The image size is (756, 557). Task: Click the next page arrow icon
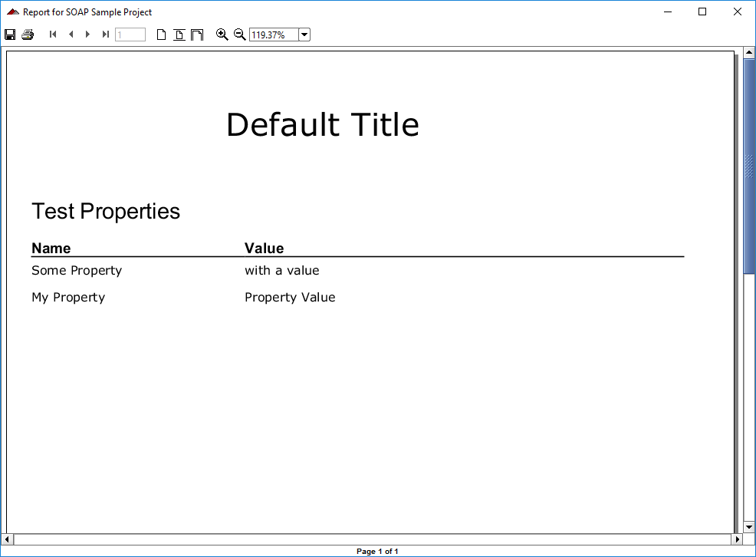pos(87,34)
